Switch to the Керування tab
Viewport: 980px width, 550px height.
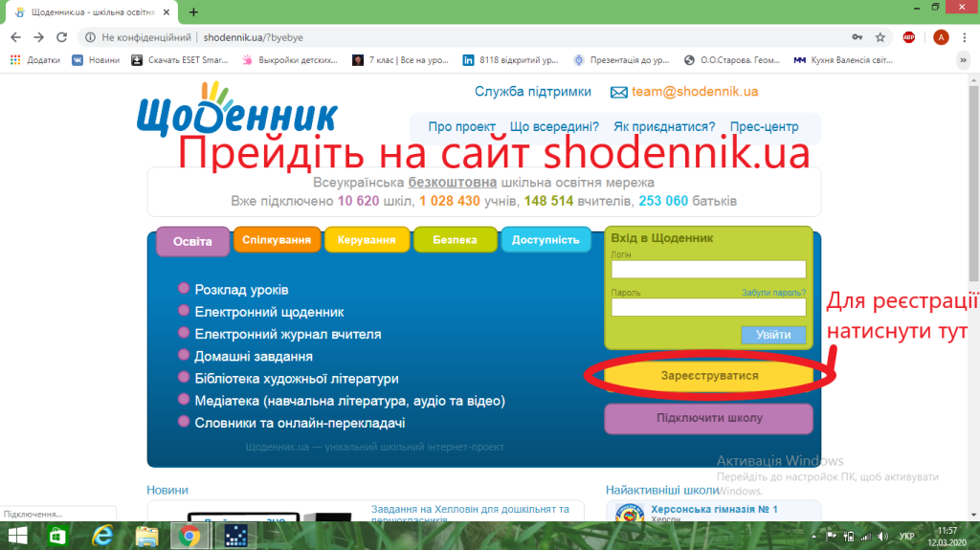(367, 240)
